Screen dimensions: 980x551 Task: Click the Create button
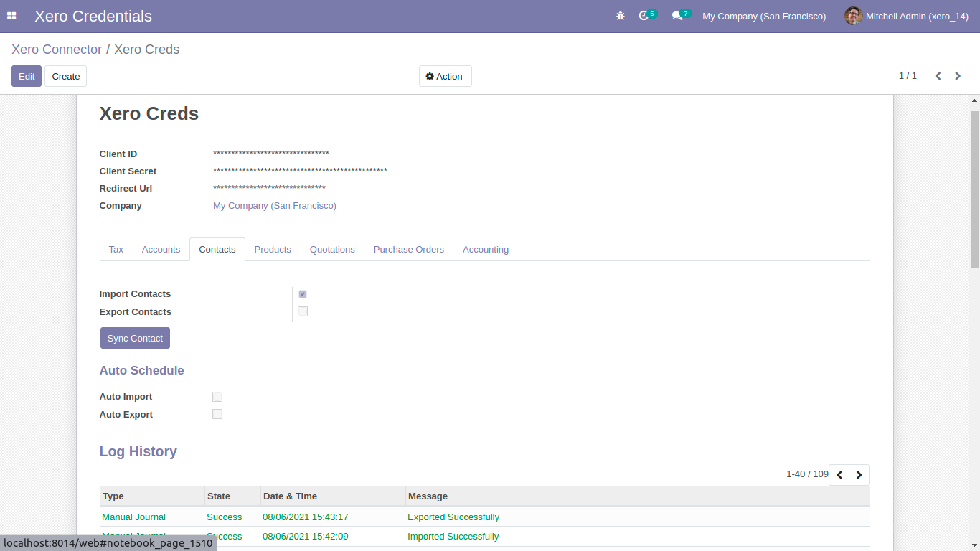tap(66, 76)
